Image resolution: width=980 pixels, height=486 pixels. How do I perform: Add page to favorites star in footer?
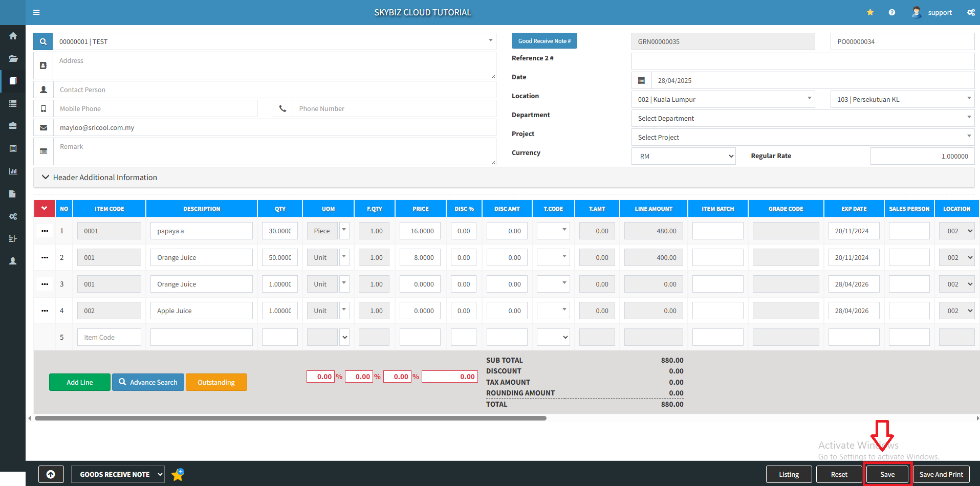178,475
